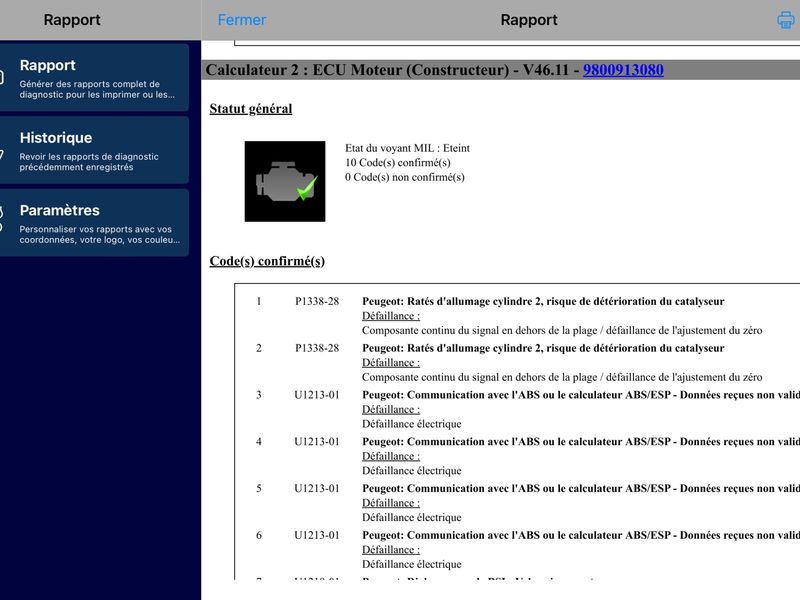Click the printer icon in header
This screenshot has height=600, width=800.
[x=786, y=20]
